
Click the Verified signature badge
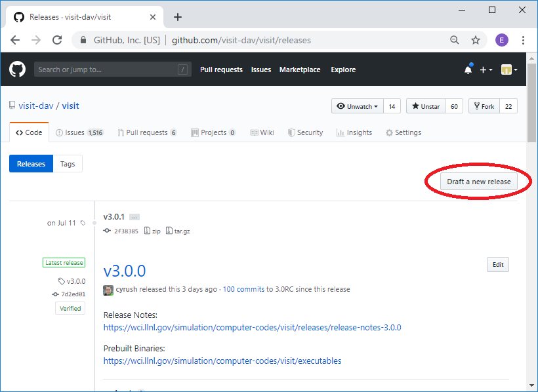pos(70,308)
